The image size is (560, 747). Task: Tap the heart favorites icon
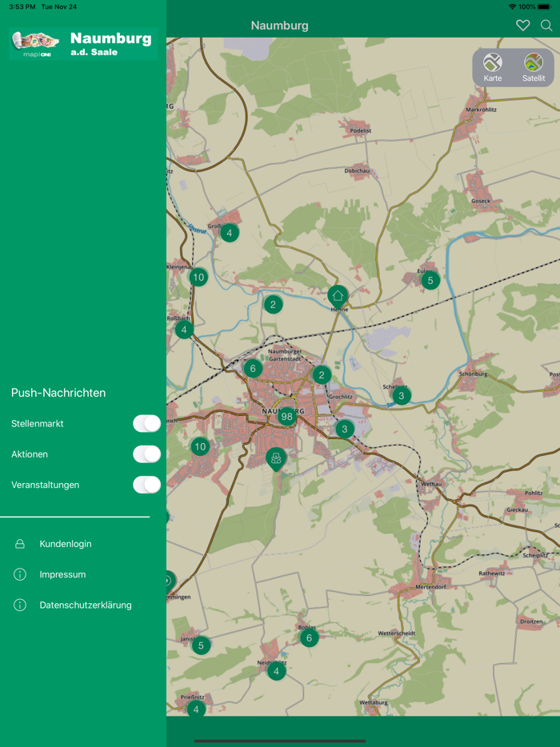pyautogui.click(x=522, y=26)
